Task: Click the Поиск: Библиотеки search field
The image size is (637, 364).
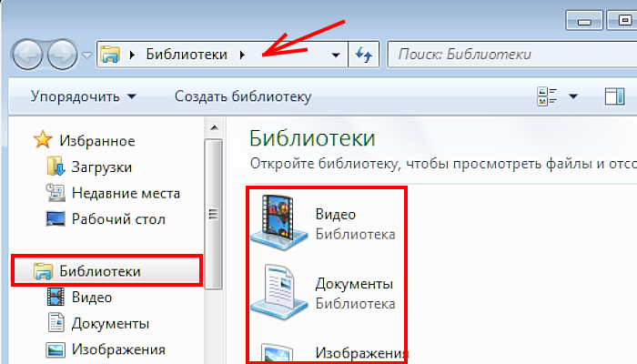Action: [x=512, y=54]
